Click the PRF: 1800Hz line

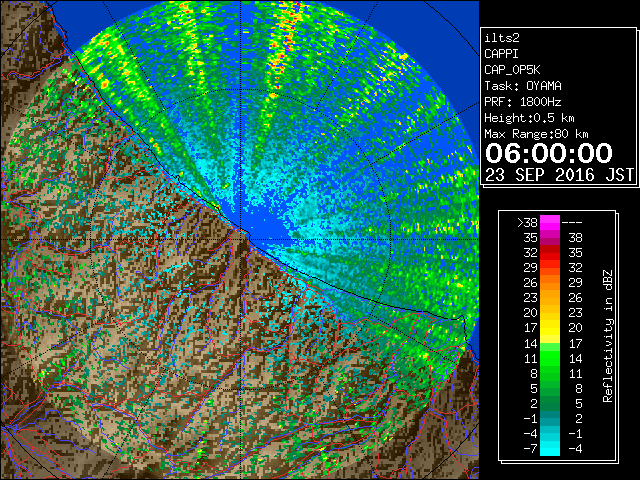pyautogui.click(x=523, y=102)
